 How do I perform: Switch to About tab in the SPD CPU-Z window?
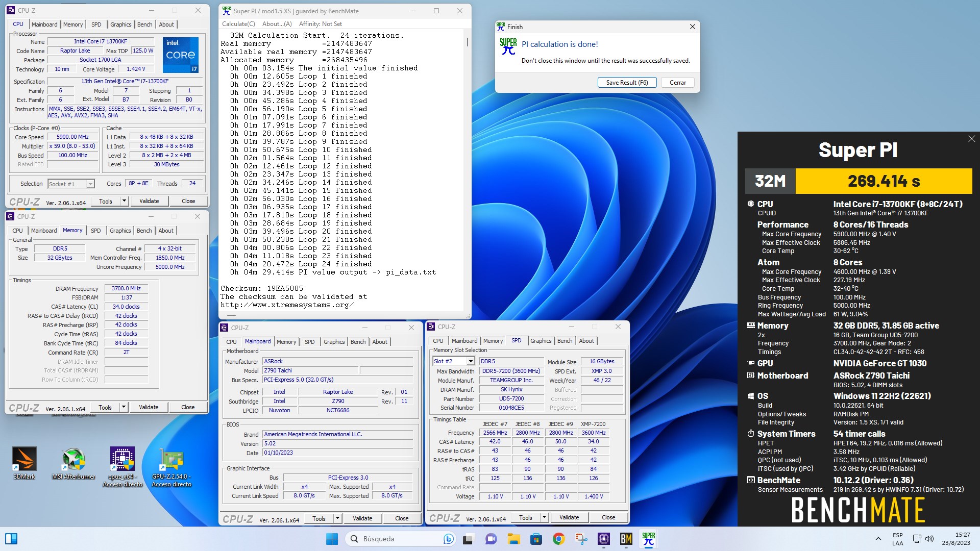586,341
